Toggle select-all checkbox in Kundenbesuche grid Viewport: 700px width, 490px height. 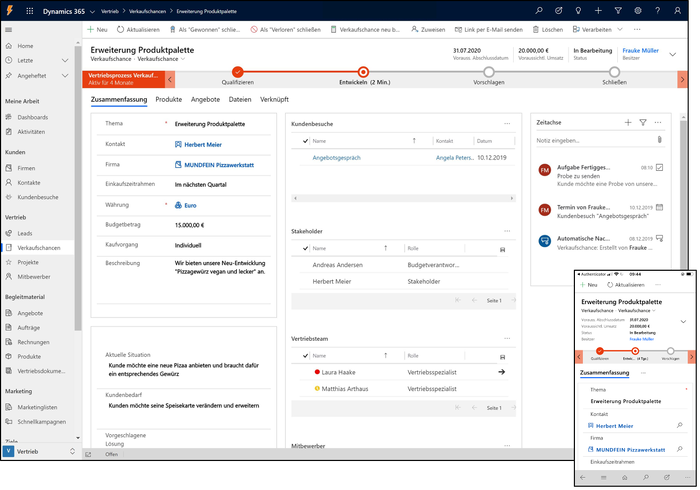click(305, 141)
